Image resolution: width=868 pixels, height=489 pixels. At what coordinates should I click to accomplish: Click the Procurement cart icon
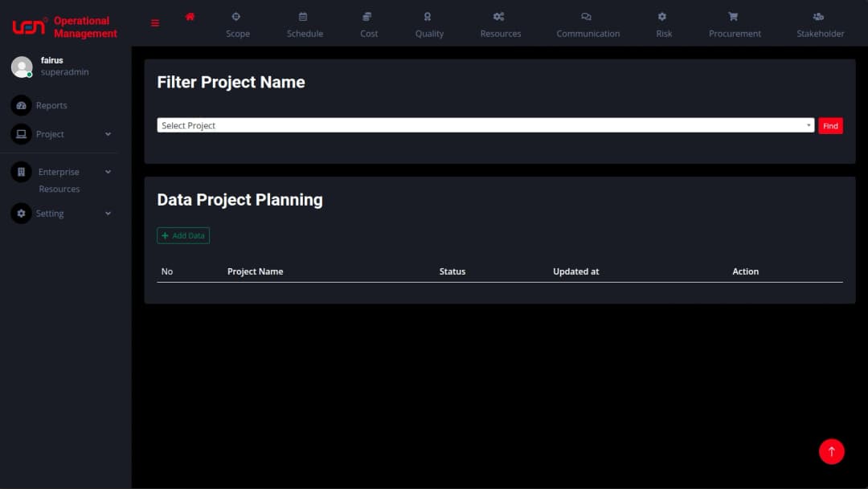(732, 16)
